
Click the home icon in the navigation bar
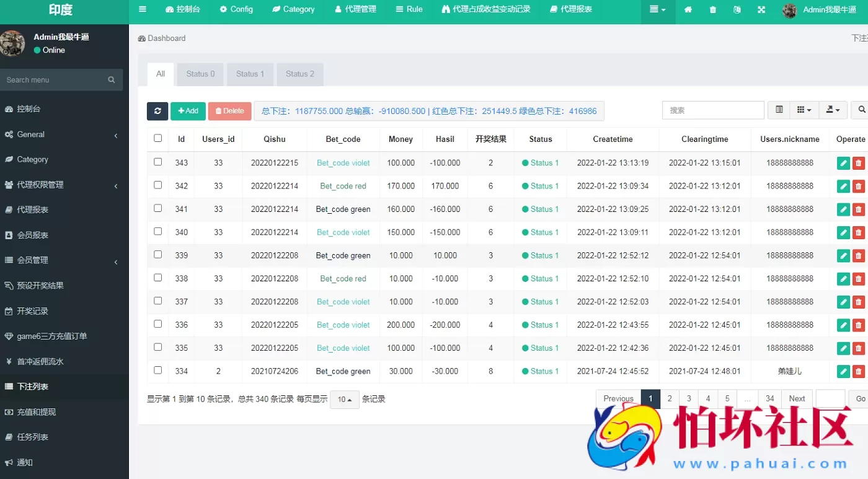coord(688,10)
